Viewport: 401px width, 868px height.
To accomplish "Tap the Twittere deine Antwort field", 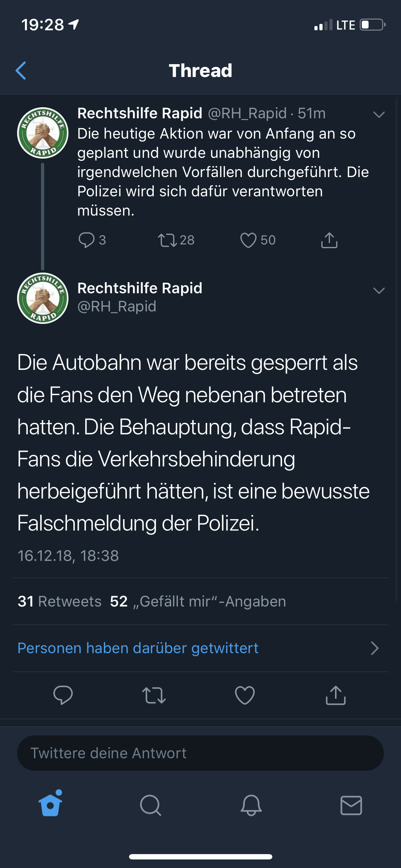I will tap(200, 753).
